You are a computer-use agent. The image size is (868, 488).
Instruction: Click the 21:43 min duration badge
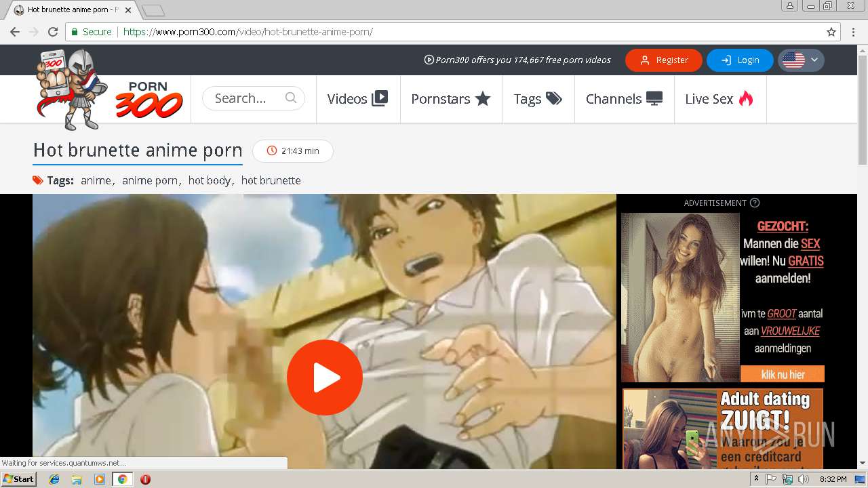click(293, 150)
